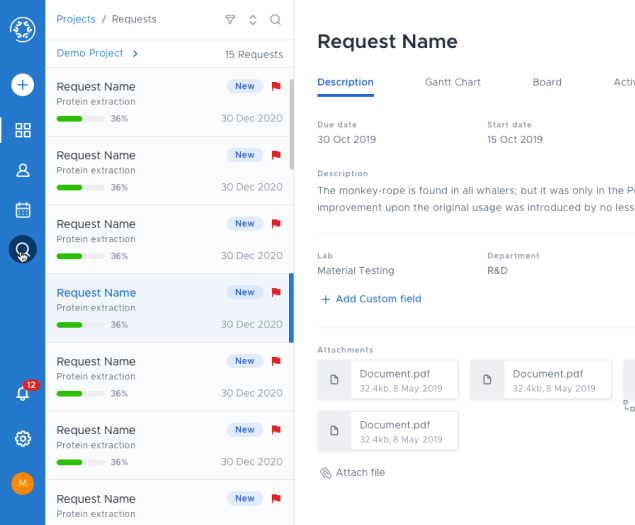Open the dashboard grid icon
Screen dimensions: 635x525
[x=22, y=130]
